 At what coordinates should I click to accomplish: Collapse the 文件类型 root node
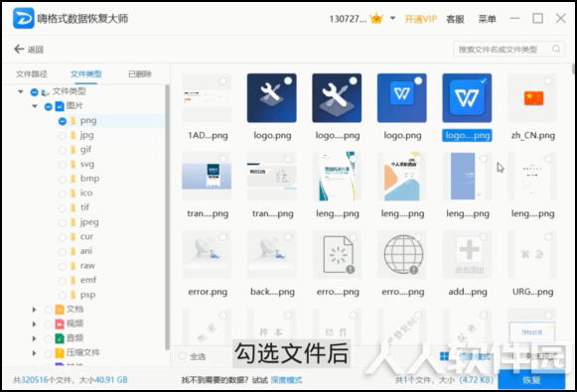point(21,91)
